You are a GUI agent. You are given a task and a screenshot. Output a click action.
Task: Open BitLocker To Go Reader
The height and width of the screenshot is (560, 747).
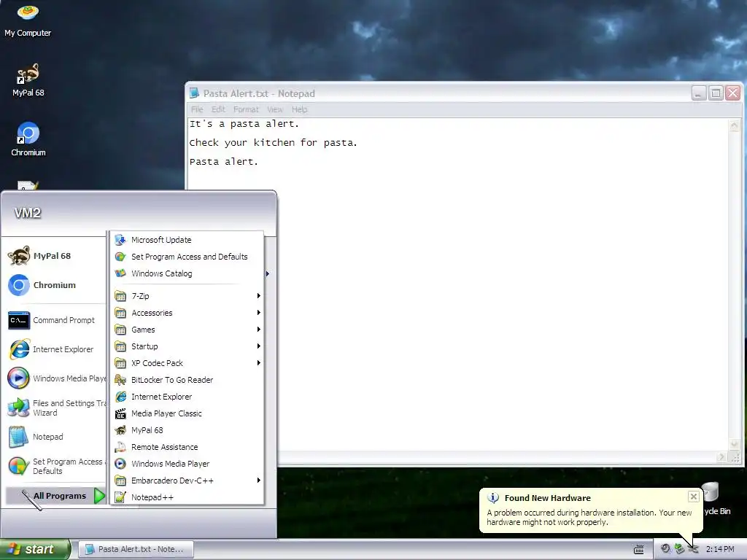[x=187, y=380]
